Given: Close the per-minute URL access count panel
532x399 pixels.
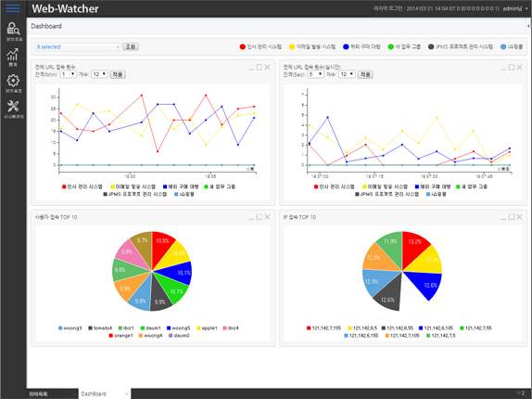Looking at the screenshot, I should click(267, 67).
